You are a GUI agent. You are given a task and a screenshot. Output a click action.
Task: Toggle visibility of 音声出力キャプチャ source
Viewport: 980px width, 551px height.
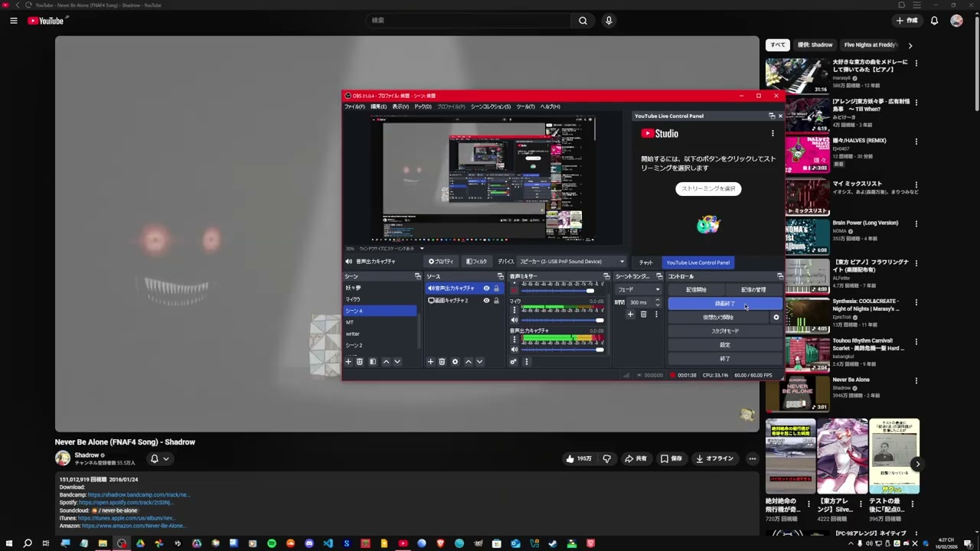pos(486,289)
